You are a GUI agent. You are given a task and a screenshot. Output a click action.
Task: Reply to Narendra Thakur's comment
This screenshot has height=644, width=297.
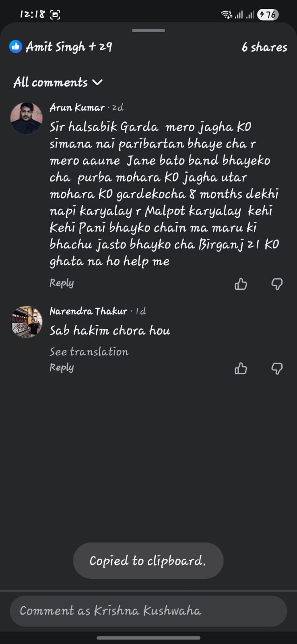(62, 367)
